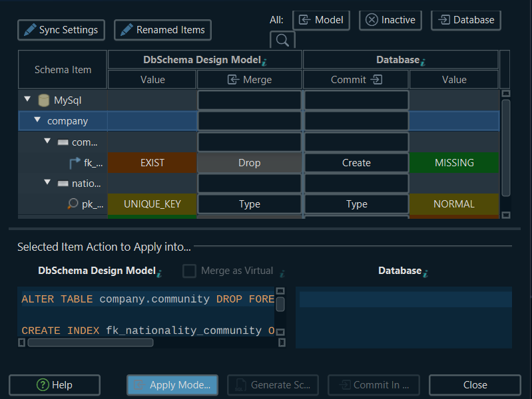Click the MySql database cylinder icon
This screenshot has height=399, width=532.
[x=44, y=100]
